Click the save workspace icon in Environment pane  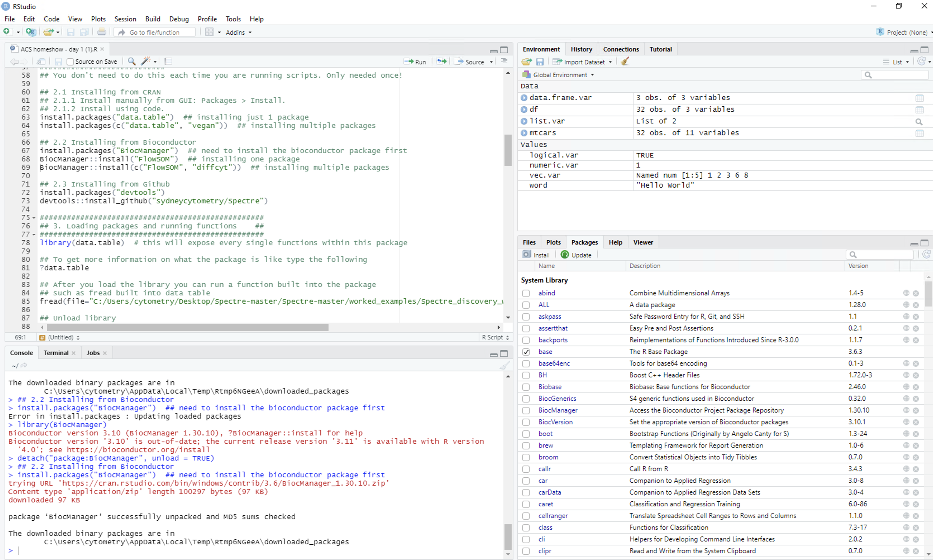pos(540,62)
